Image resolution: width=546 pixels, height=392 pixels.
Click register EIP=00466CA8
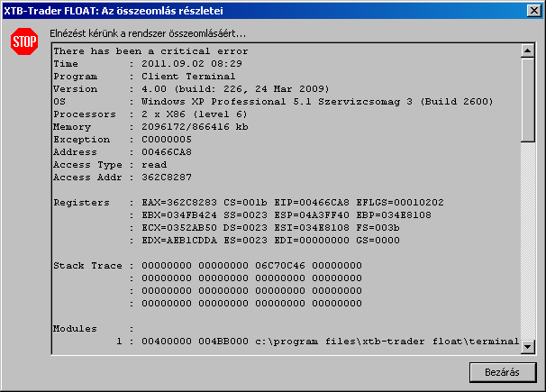click(x=312, y=202)
